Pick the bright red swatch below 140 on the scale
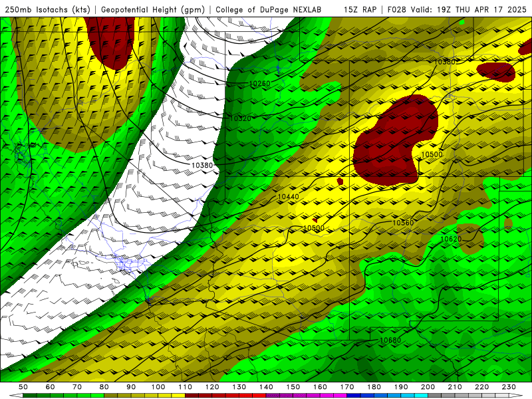 point(259,396)
